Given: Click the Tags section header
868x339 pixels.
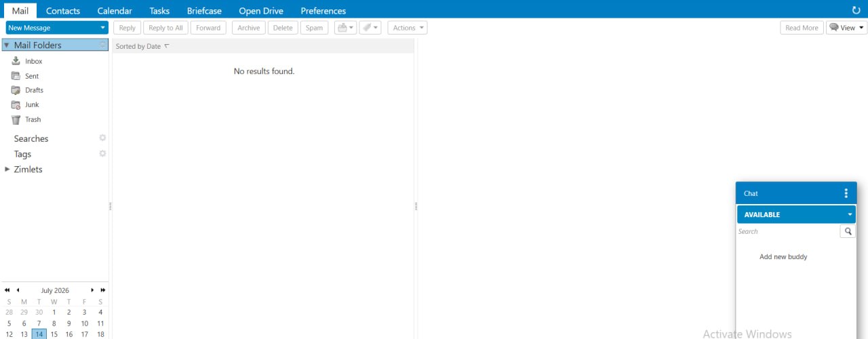Looking at the screenshot, I should (22, 154).
